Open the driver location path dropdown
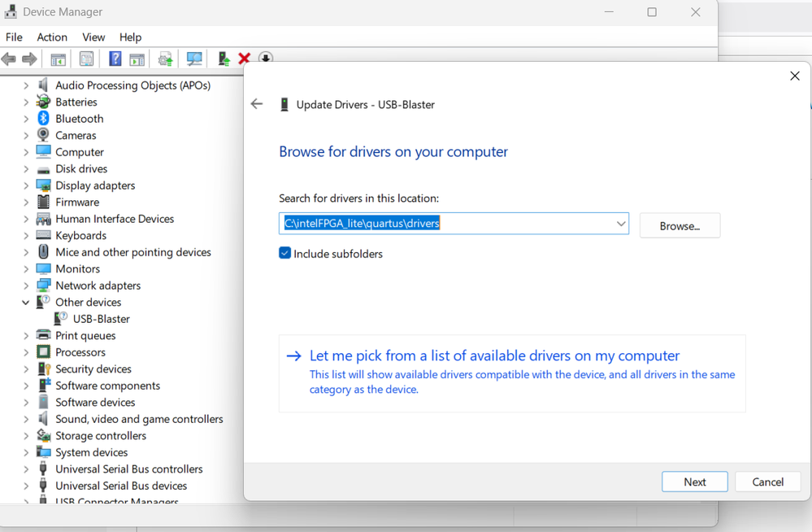This screenshot has width=812, height=532. 620,224
